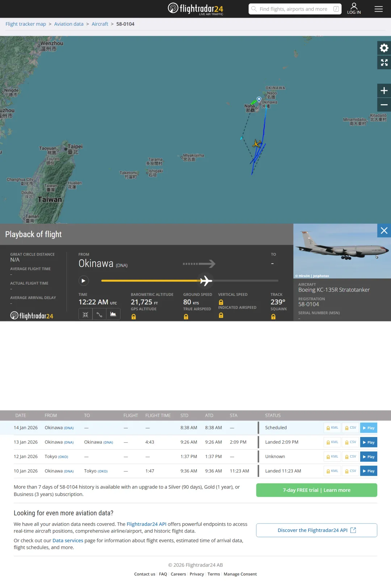The image size is (391, 588).
Task: Click Discover the Flightradar24 API button
Action: coord(316,530)
